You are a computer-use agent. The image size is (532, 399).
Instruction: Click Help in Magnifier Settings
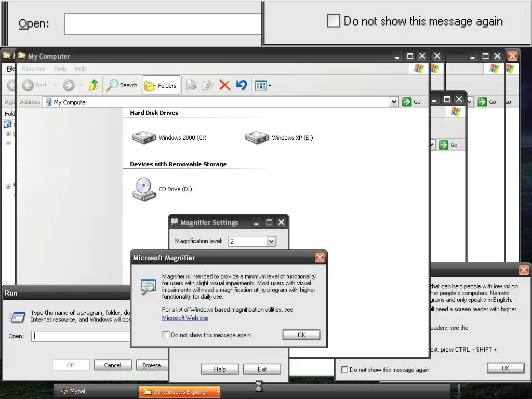(220, 369)
